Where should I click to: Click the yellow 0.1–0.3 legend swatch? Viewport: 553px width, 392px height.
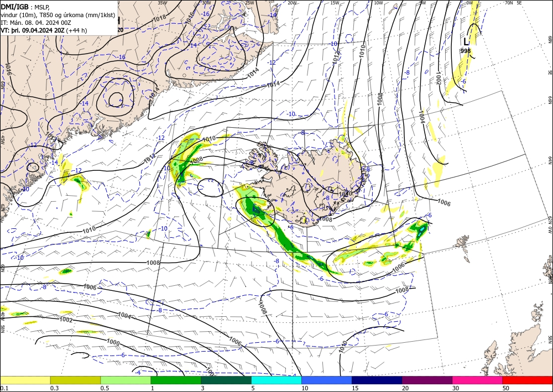25,380
